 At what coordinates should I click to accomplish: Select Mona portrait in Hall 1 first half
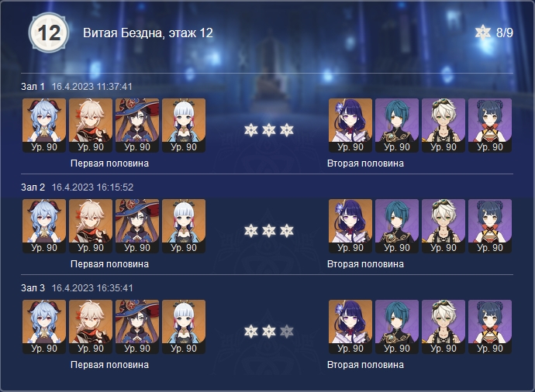pos(137,126)
